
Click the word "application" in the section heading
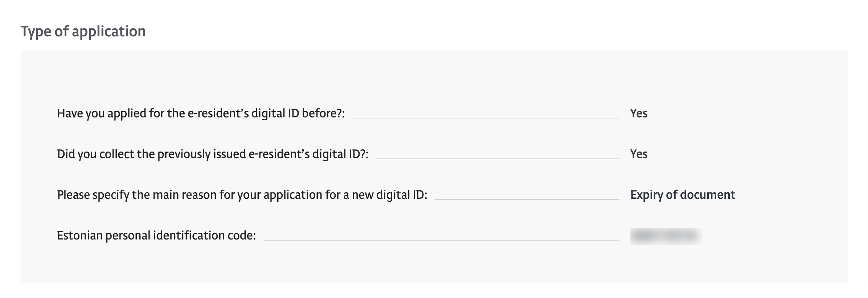point(108,32)
